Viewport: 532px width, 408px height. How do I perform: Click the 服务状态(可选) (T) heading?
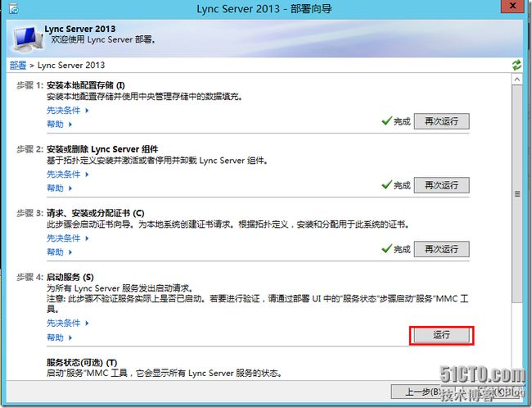82,362
